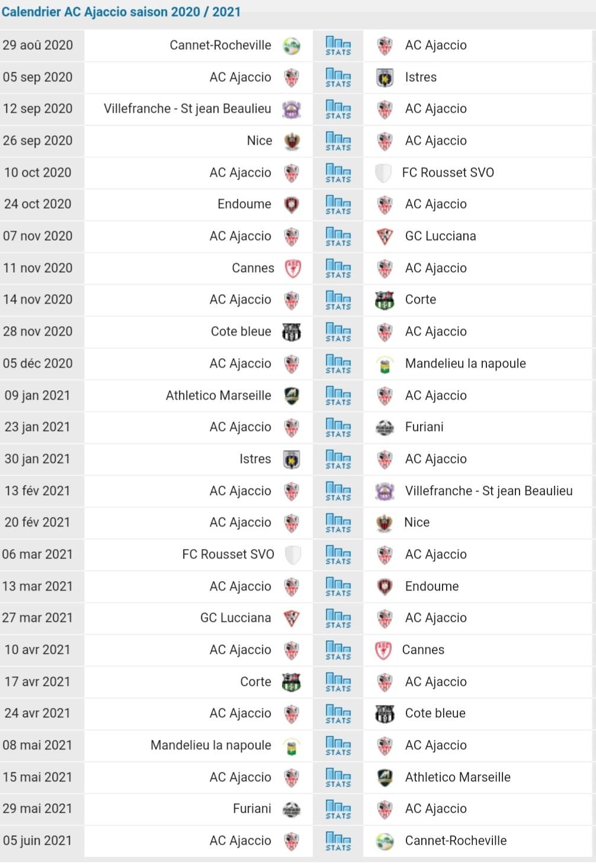Click the Cannet-Rocheville club logo
The height and width of the screenshot is (868, 596).
click(x=291, y=45)
